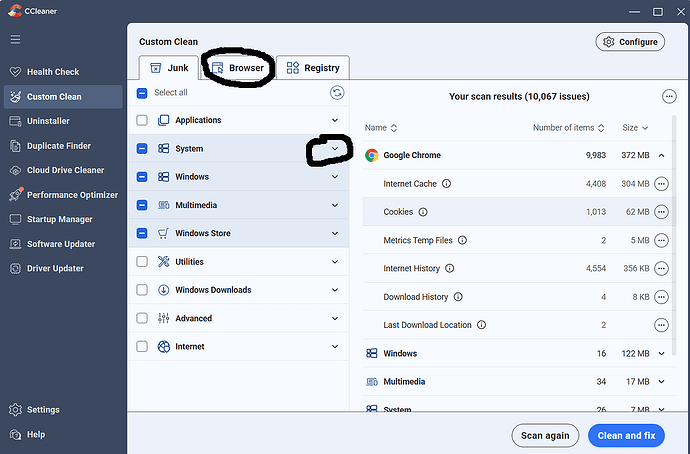Image resolution: width=690 pixels, height=454 pixels.
Task: Open the hamburger menu in the sidebar
Action: 15,40
